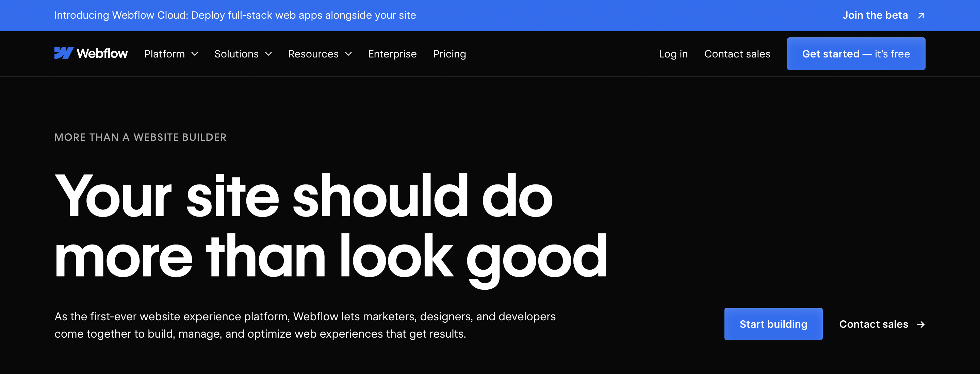980x374 pixels.
Task: Click the headline 'Your site should do'
Action: tap(303, 196)
